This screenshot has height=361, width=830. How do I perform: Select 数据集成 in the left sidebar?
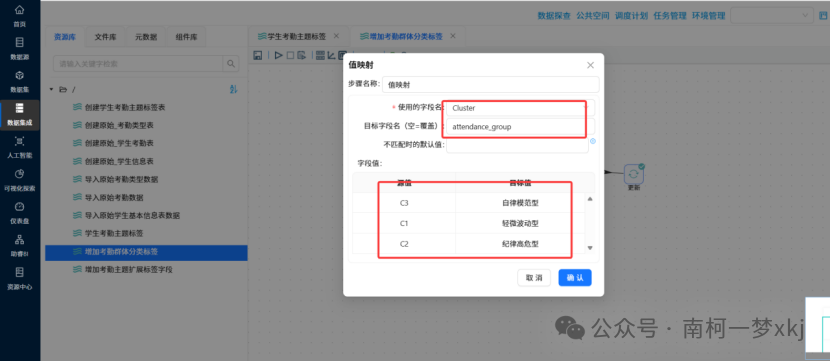coord(20,114)
